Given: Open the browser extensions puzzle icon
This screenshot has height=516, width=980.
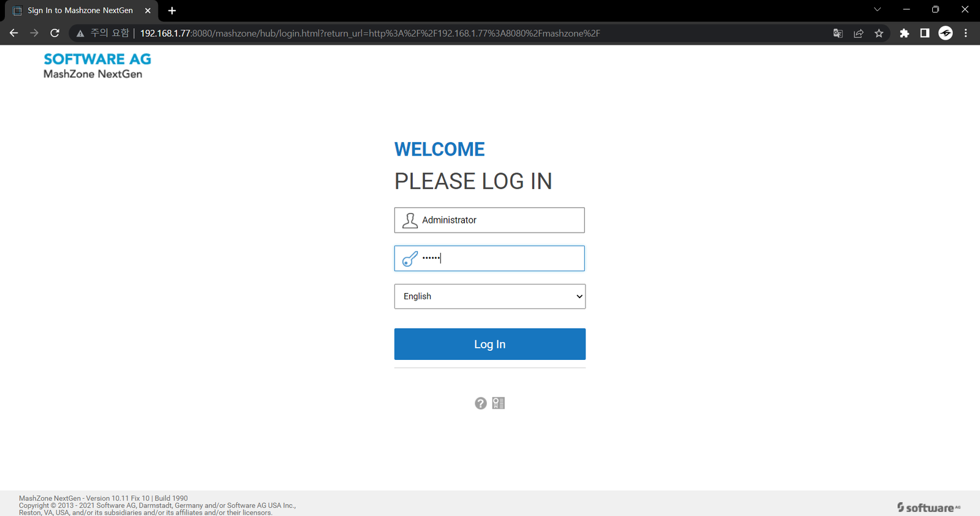Looking at the screenshot, I should (x=904, y=34).
